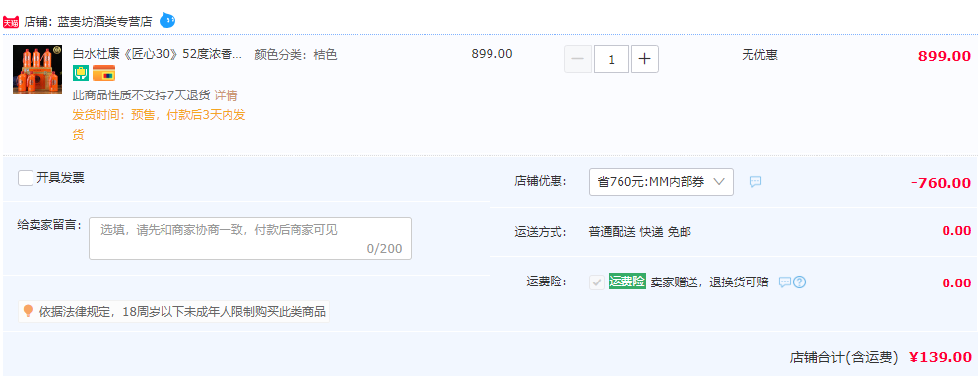Click the 卖家赠送，退换货可赔 description text
980x376 pixels.
709,282
